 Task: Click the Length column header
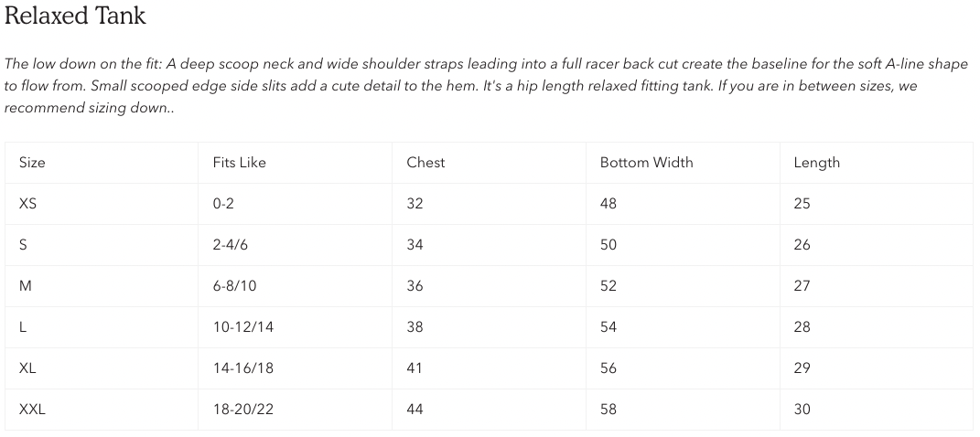pos(816,163)
